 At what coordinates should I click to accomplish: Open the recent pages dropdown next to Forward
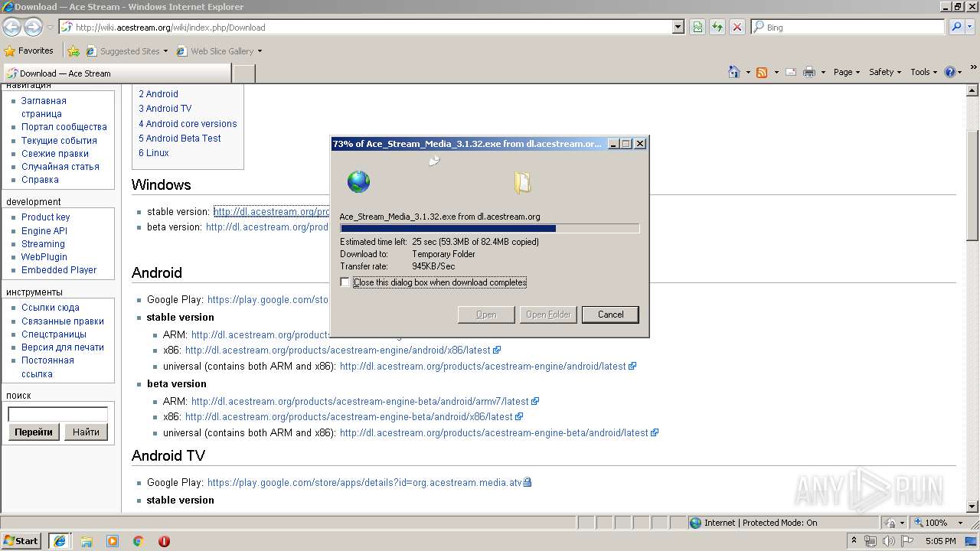50,27
